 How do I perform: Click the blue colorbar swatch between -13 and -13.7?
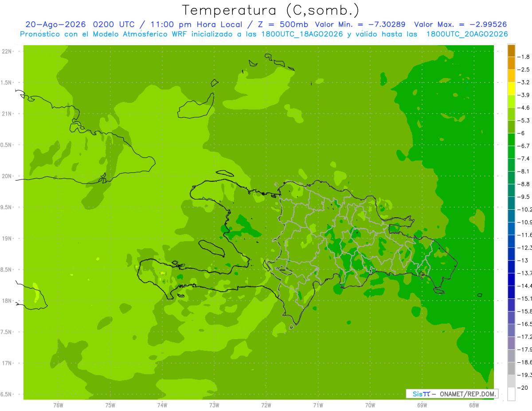coord(511,267)
